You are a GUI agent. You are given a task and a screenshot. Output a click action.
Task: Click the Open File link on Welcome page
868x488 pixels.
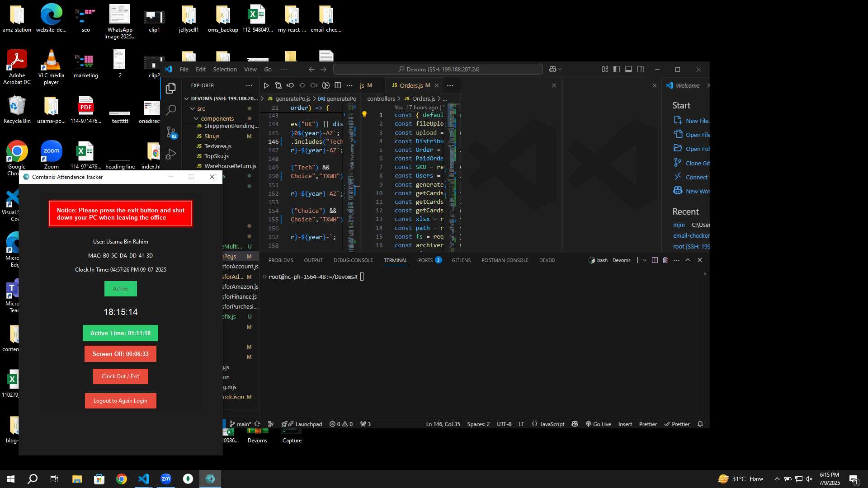click(697, 135)
